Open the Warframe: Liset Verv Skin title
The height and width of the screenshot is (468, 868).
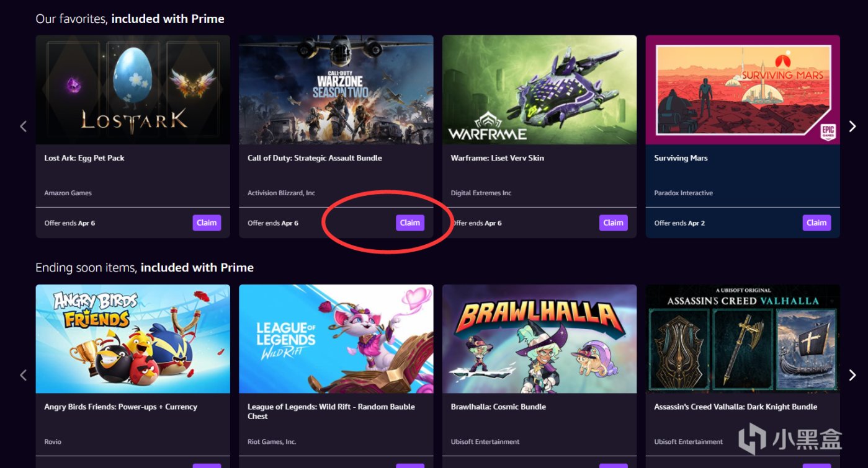point(497,158)
